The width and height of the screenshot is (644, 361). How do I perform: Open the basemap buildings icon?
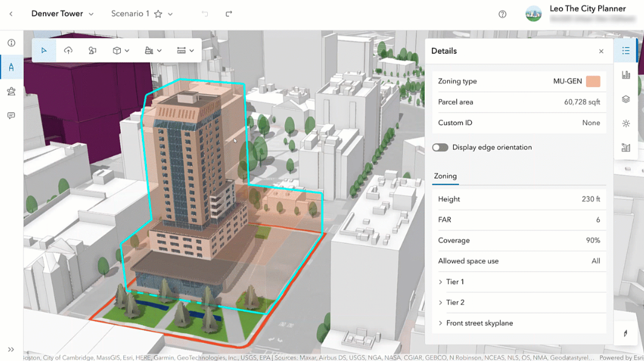626,148
